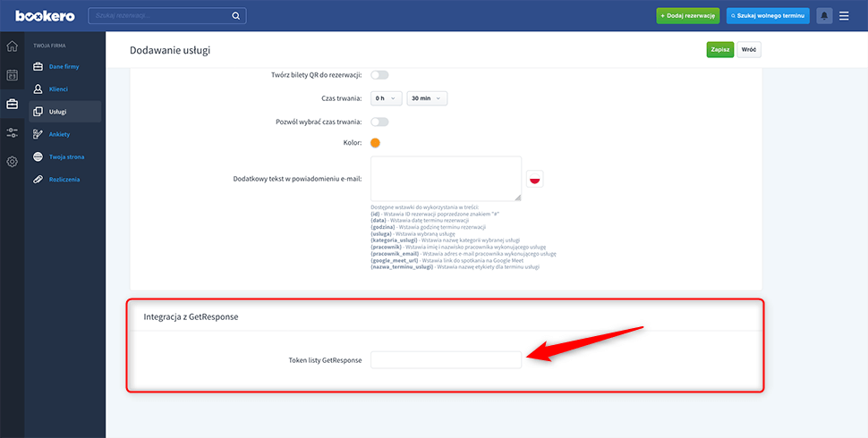This screenshot has height=438, width=868.
Task: Pick the orange Kolor swatch
Action: (375, 143)
